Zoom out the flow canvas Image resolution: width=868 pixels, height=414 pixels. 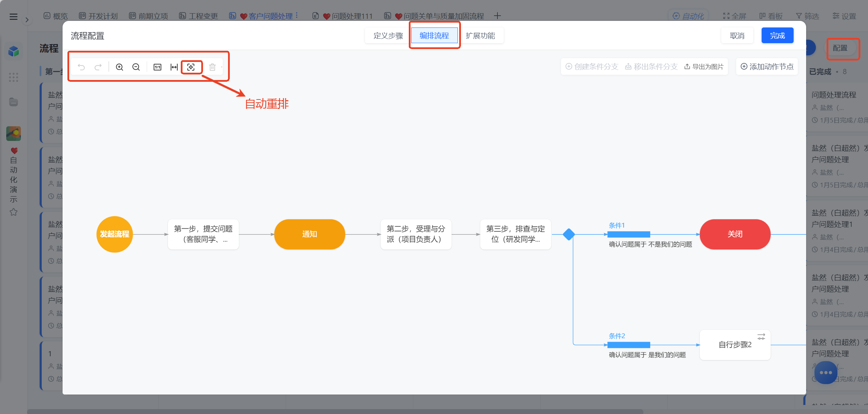point(136,67)
